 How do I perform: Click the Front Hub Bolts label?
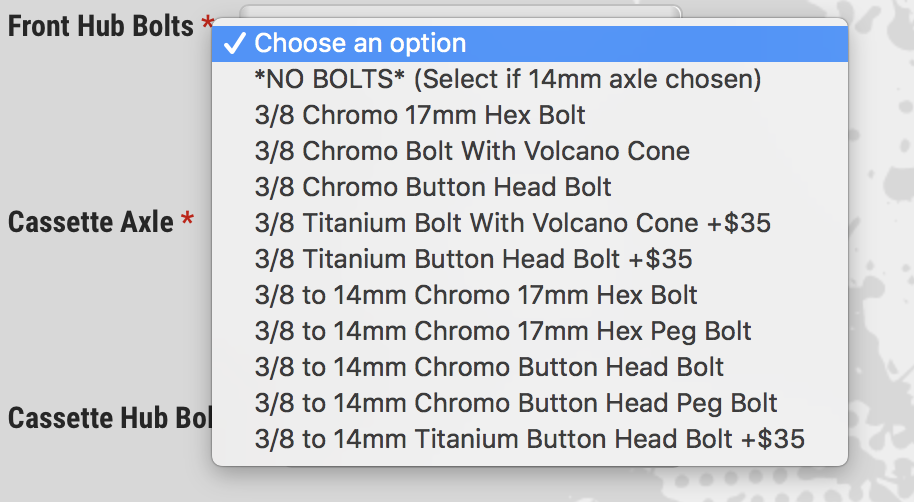(x=100, y=26)
